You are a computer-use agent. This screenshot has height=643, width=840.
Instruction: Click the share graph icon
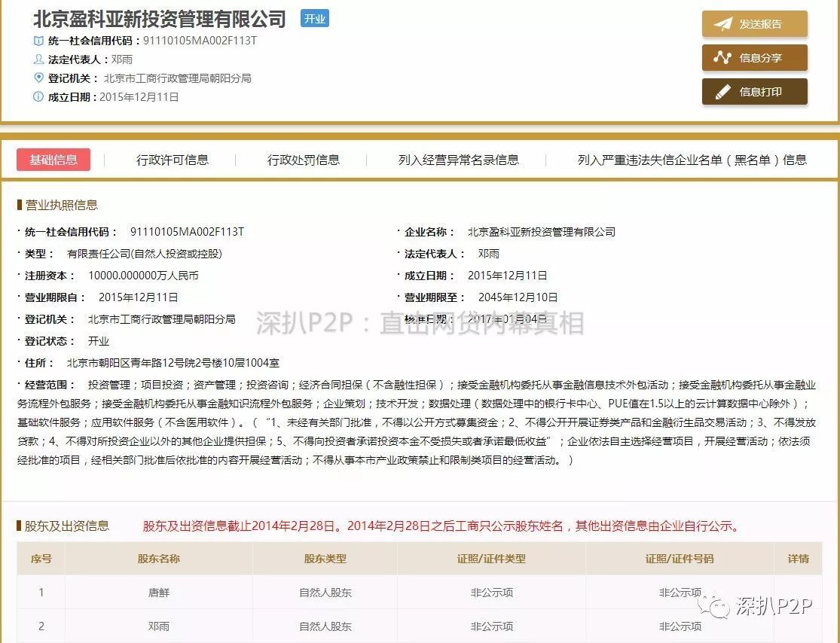pos(723,58)
